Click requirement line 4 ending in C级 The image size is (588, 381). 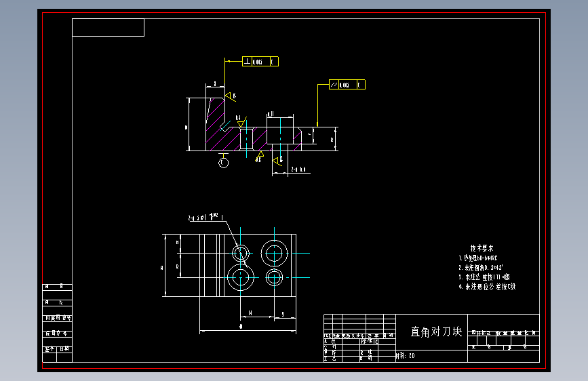point(487,287)
